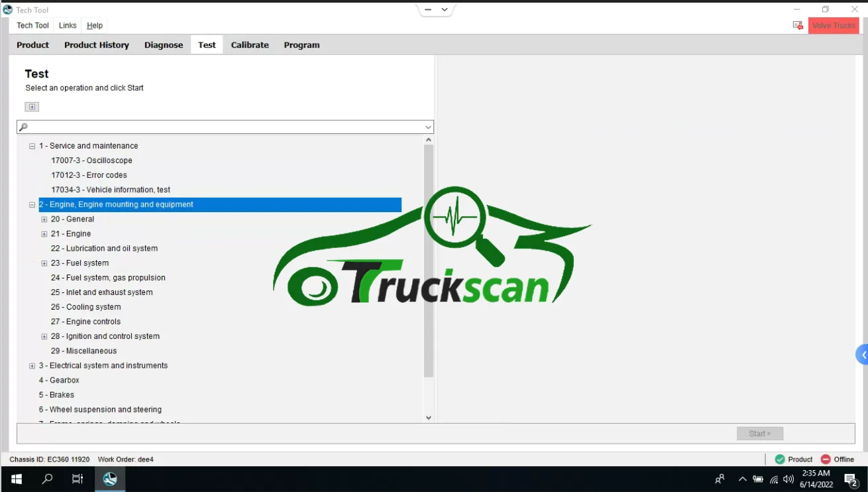The image size is (868, 492).
Task: Select 24 - Fuel system, gas propulsion
Action: (x=108, y=278)
